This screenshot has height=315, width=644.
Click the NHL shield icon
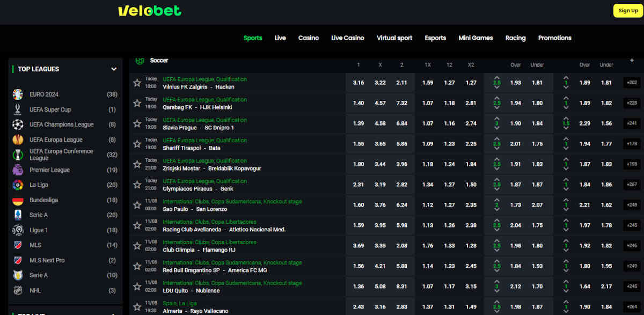(x=18, y=290)
